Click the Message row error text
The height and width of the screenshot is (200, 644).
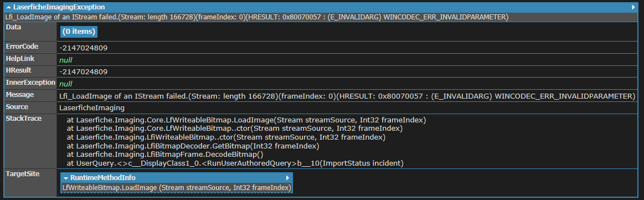click(x=347, y=96)
